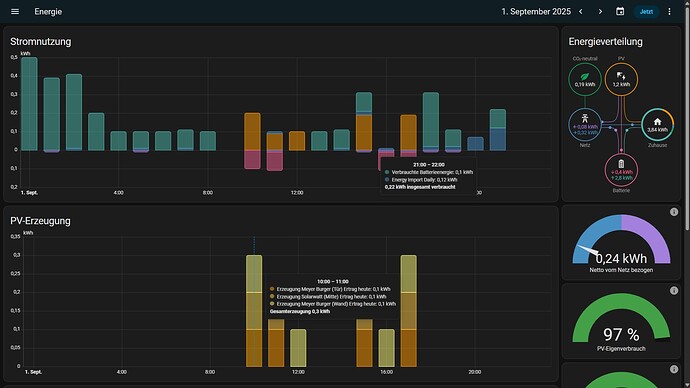Click the Stromnutzung card heading
690x388 pixels.
point(40,42)
